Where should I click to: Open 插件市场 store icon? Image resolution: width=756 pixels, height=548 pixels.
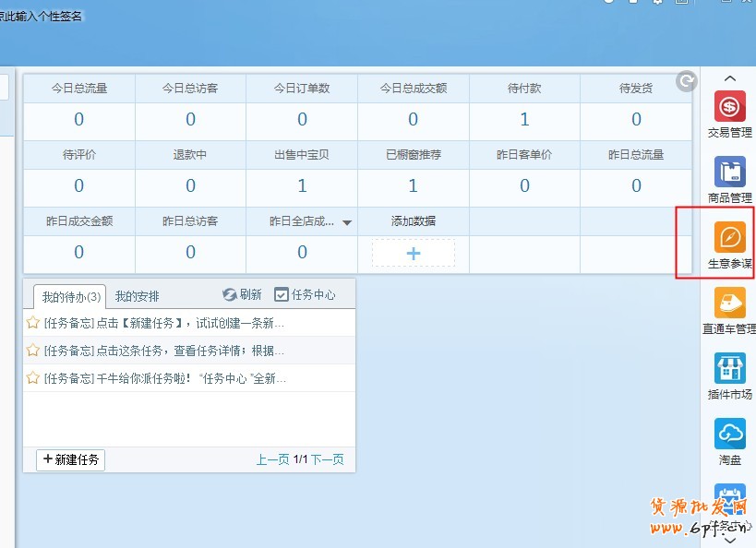[x=729, y=369]
